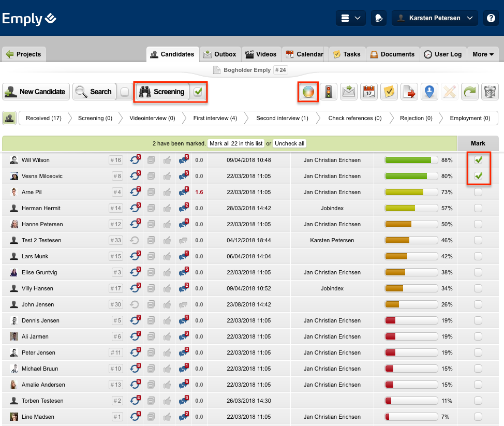Click the green curved arrow icon
Viewport: 504px width, 426px height.
tap(469, 92)
